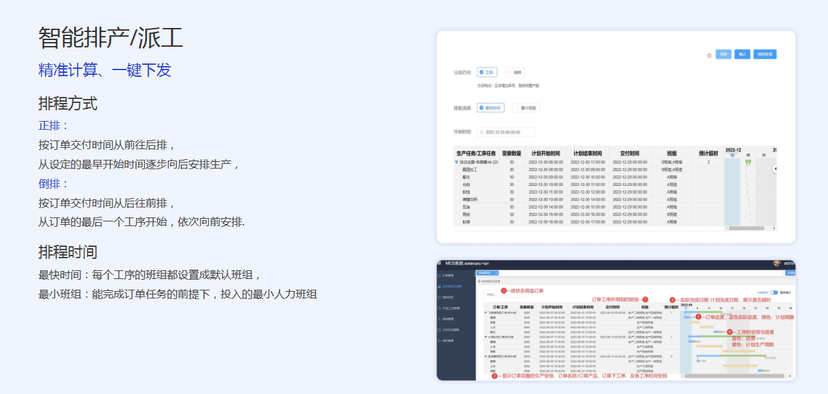Click the blue 正排： label

pyautogui.click(x=53, y=126)
